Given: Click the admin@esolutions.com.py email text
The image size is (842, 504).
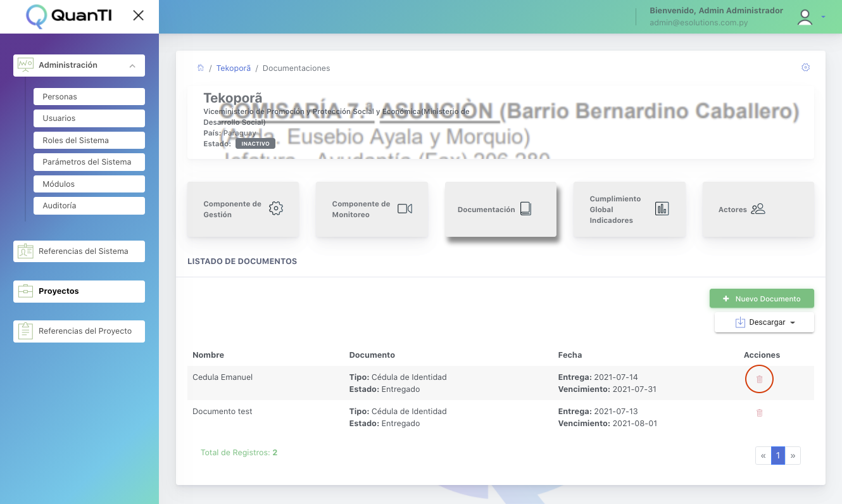Looking at the screenshot, I should (x=698, y=23).
